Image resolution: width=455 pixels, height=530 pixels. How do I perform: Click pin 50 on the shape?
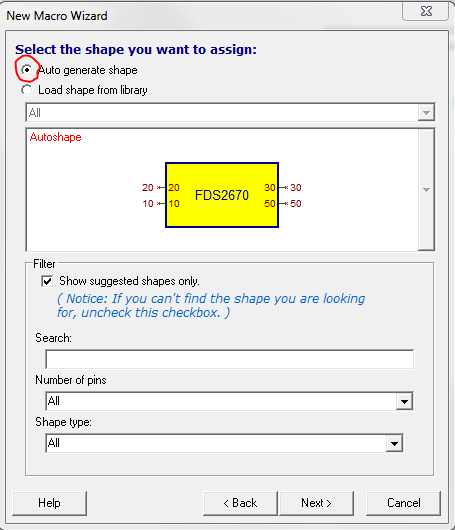[283, 203]
